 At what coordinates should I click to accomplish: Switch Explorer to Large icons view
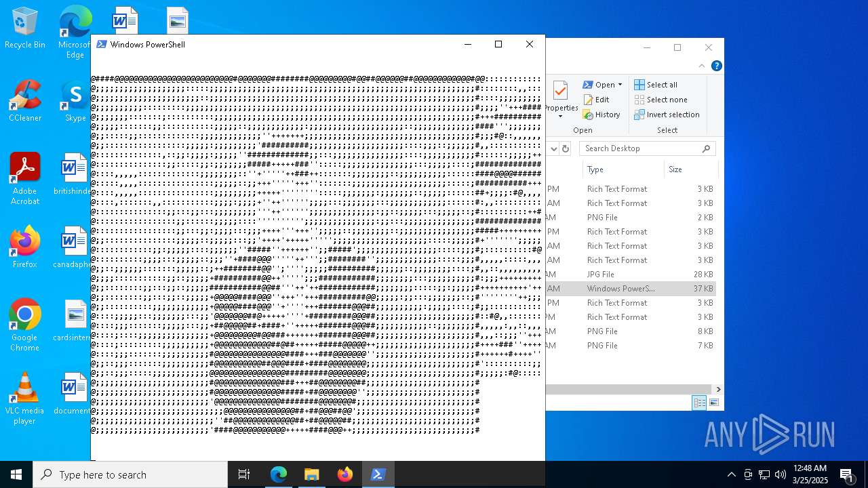click(713, 403)
